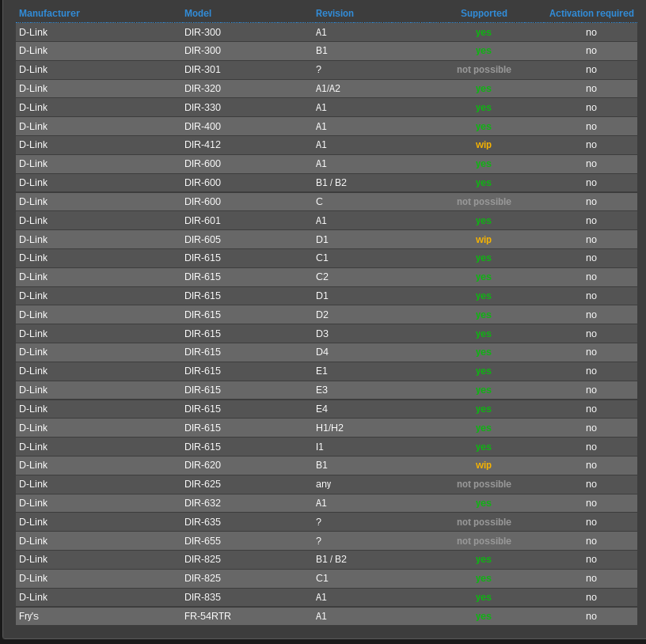Viewport: 646px width, 644px height.
Task: Click the C revision of DIR-600
Action: [x=319, y=202]
